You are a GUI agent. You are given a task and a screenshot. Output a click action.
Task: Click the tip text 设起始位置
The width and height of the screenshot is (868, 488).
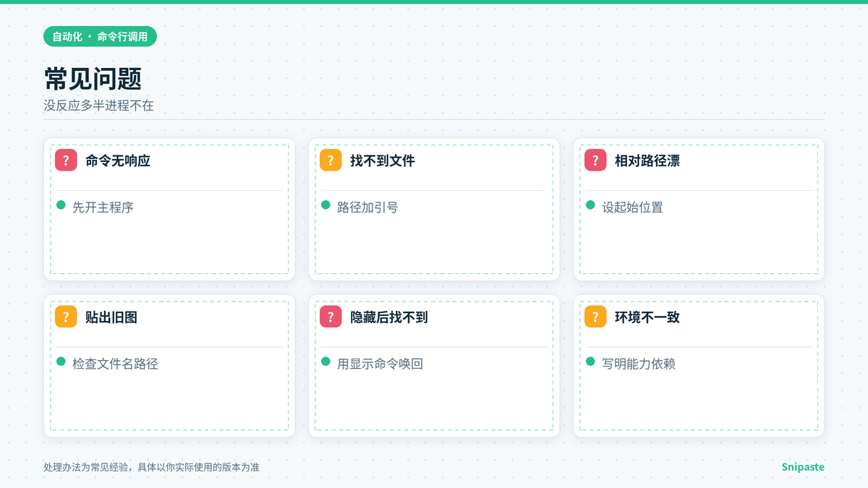point(632,207)
